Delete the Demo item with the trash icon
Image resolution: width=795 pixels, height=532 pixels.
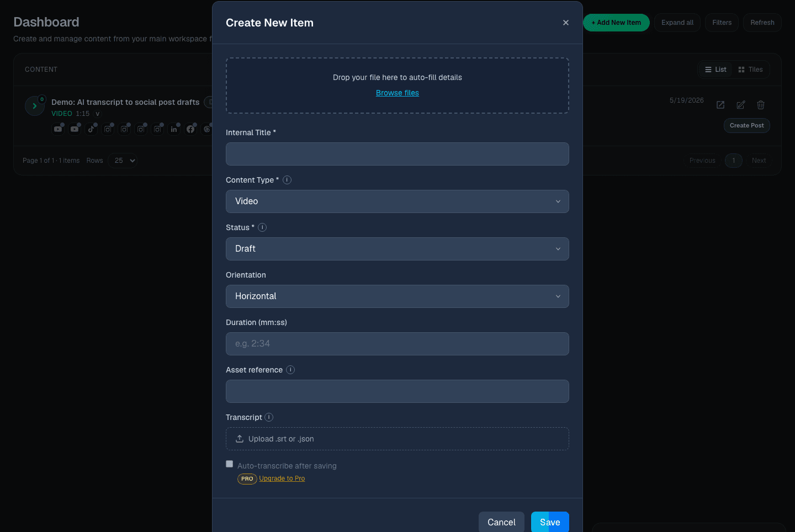761,105
